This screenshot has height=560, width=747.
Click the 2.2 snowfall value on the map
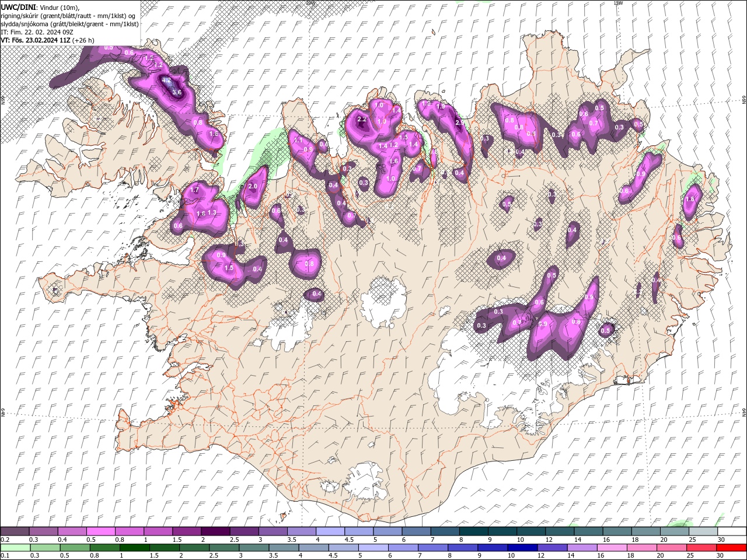point(362,120)
